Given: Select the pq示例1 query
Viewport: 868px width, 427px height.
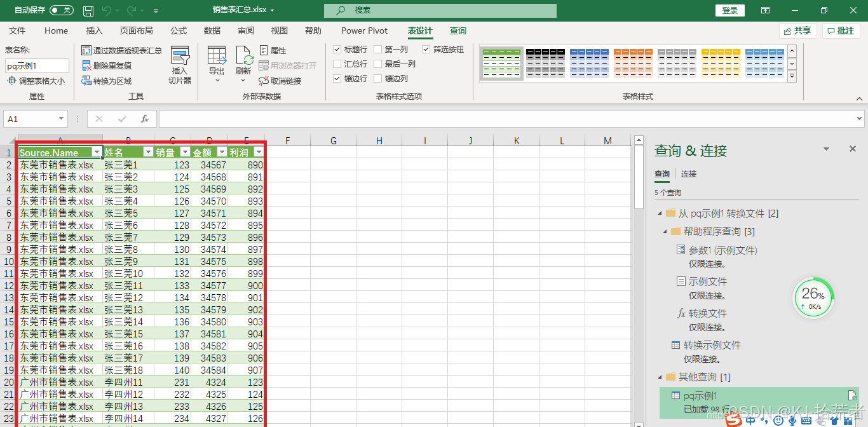Looking at the screenshot, I should [x=759, y=402].
